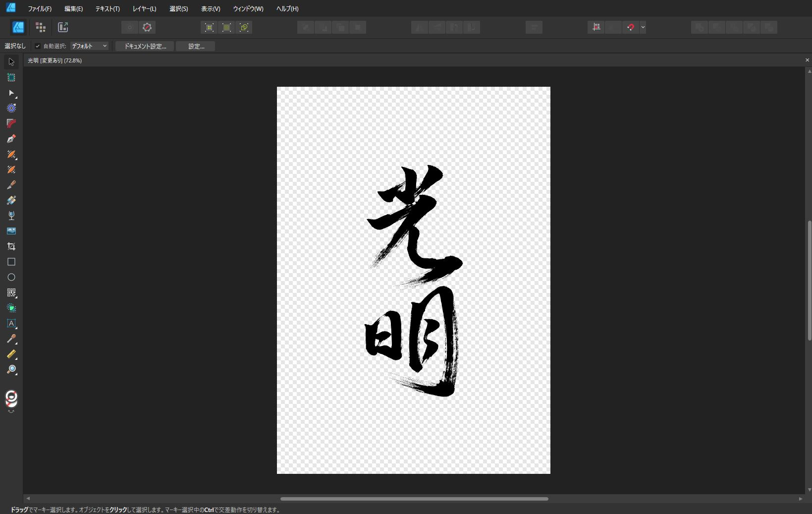The width and height of the screenshot is (812, 514).
Task: Click the 設定... button
Action: click(196, 46)
